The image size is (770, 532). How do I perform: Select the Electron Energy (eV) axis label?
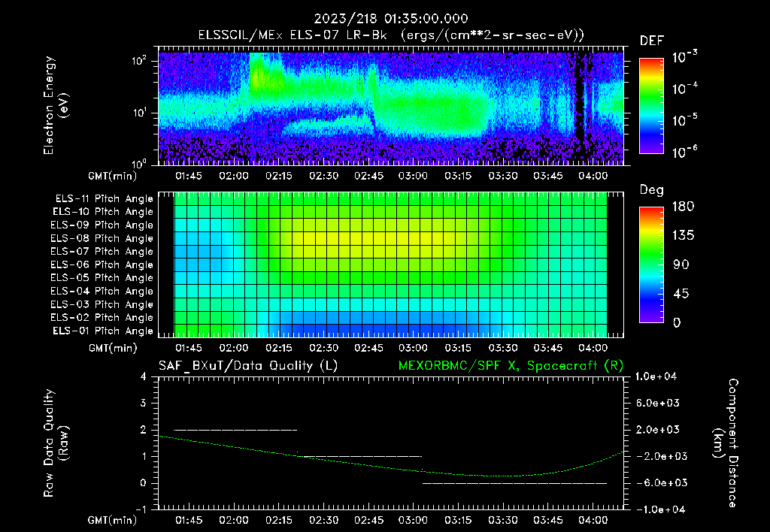[x=56, y=105]
